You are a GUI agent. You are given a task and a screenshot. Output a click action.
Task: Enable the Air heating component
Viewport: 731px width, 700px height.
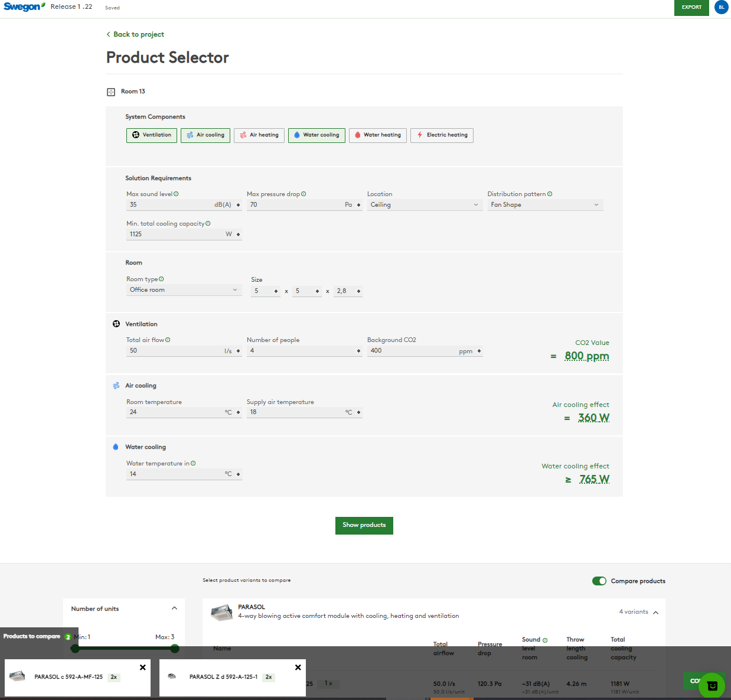(x=259, y=135)
